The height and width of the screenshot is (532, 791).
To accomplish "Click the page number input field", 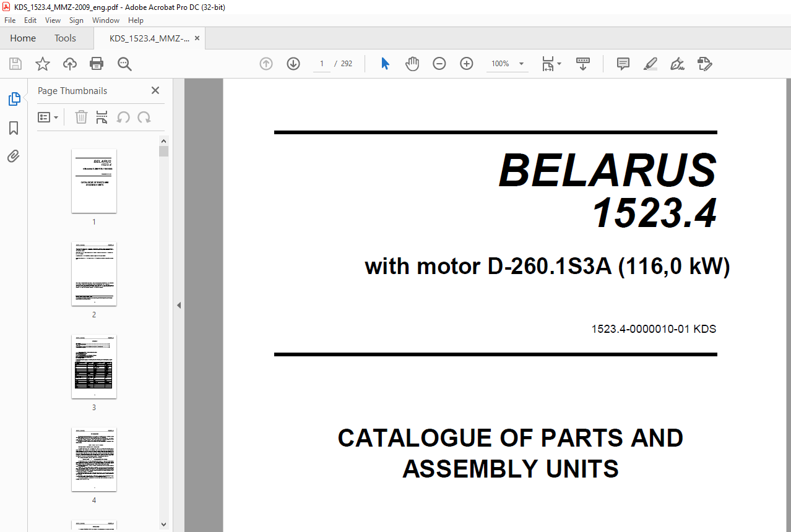I will pyautogui.click(x=322, y=64).
